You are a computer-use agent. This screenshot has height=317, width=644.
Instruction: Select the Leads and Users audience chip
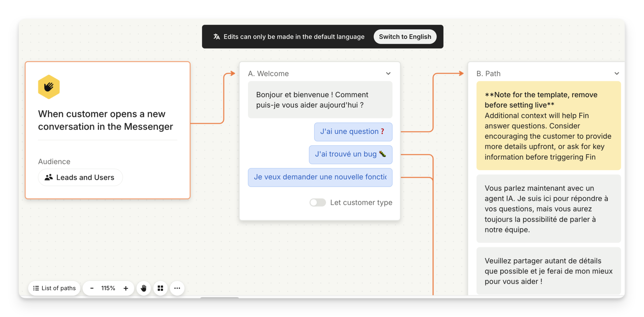[x=80, y=177]
